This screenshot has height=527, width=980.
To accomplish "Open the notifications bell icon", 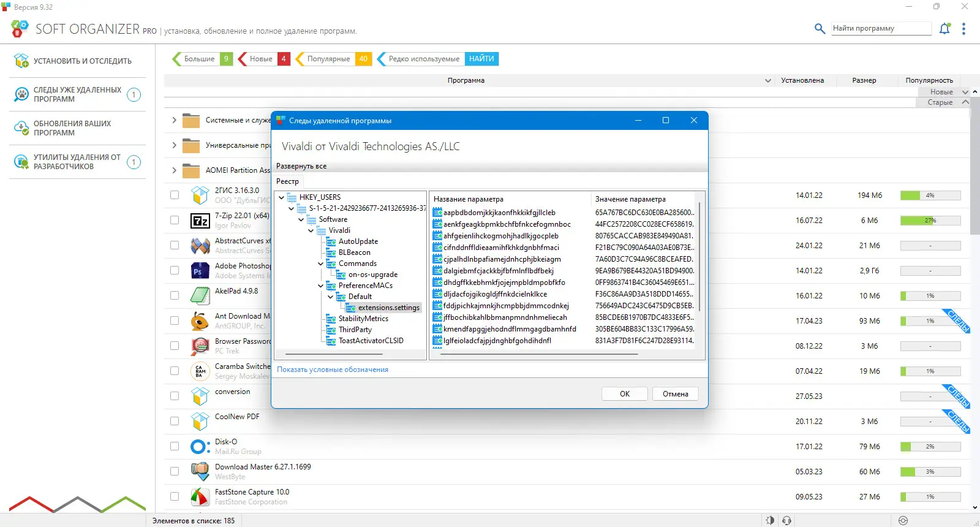I will pyautogui.click(x=945, y=29).
